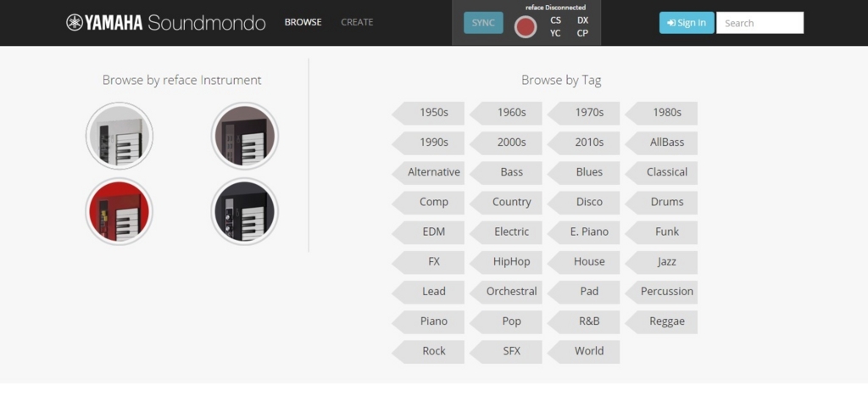Image resolution: width=868 pixels, height=402 pixels.
Task: Select the E. Piano tag
Action: pos(583,232)
